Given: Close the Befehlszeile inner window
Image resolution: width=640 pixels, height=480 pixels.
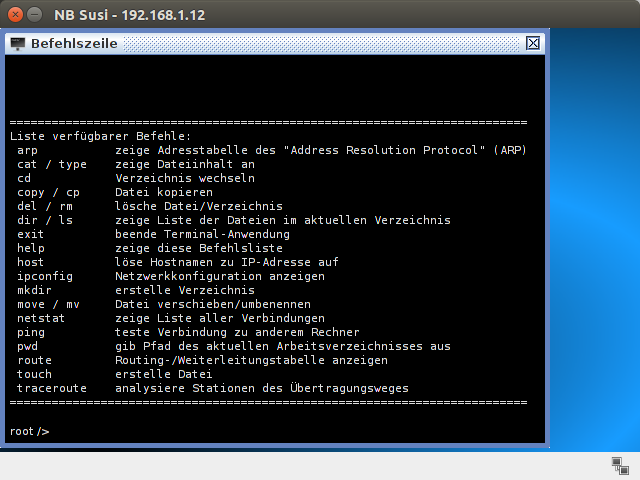Looking at the screenshot, I should [x=533, y=43].
